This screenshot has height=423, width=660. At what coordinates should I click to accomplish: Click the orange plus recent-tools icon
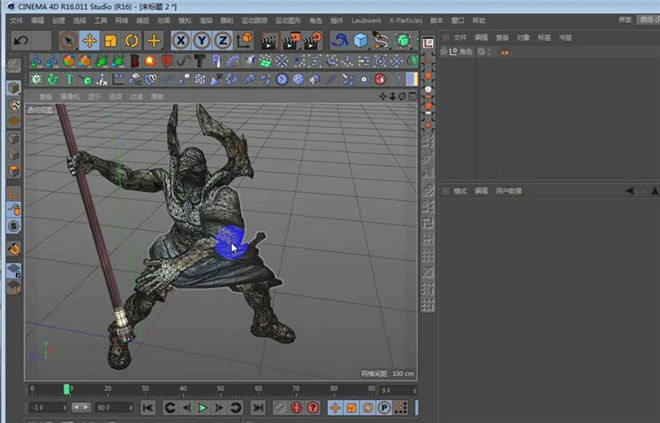[154, 40]
